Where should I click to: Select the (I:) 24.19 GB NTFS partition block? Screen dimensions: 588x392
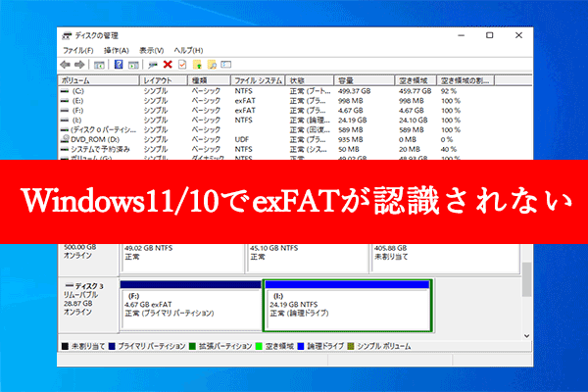[x=347, y=306]
